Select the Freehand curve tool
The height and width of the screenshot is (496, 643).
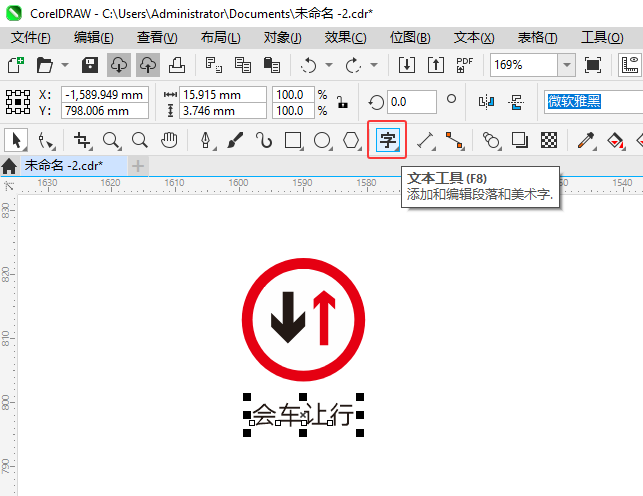(x=264, y=140)
